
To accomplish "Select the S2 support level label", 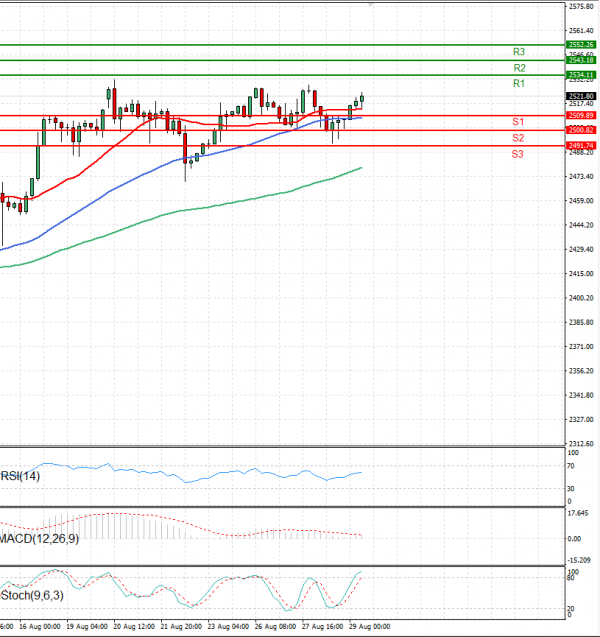I will tap(518, 137).
